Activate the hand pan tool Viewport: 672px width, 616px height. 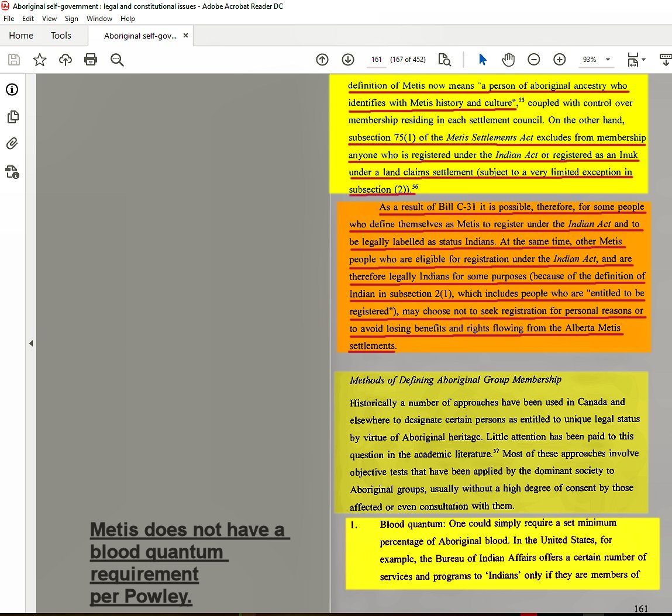[508, 60]
